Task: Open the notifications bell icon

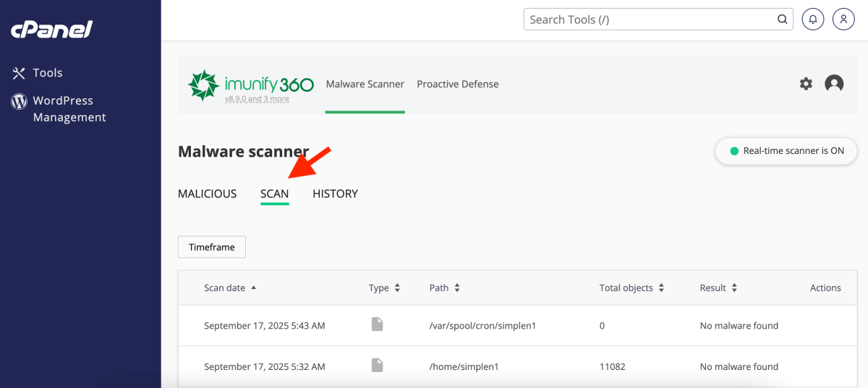Action: click(x=813, y=20)
